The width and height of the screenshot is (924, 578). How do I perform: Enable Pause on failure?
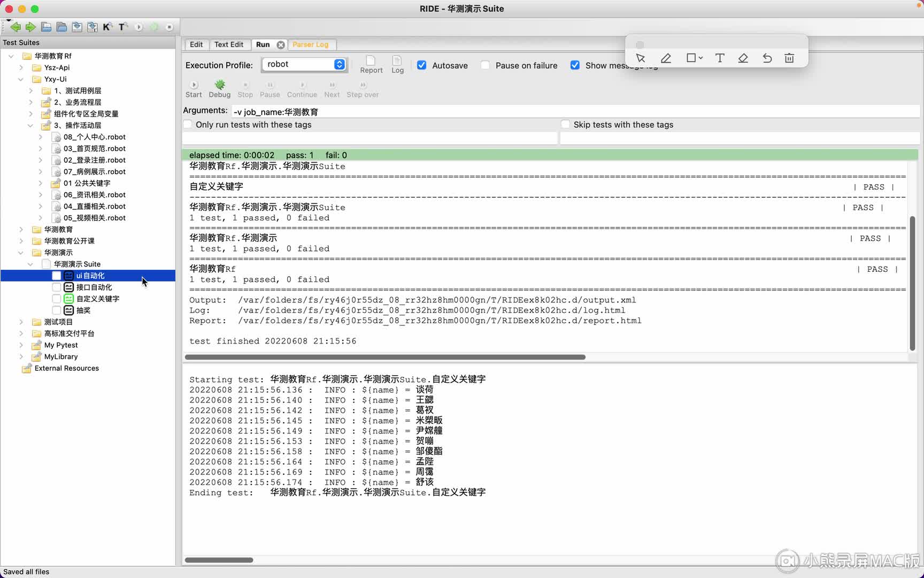(x=485, y=65)
